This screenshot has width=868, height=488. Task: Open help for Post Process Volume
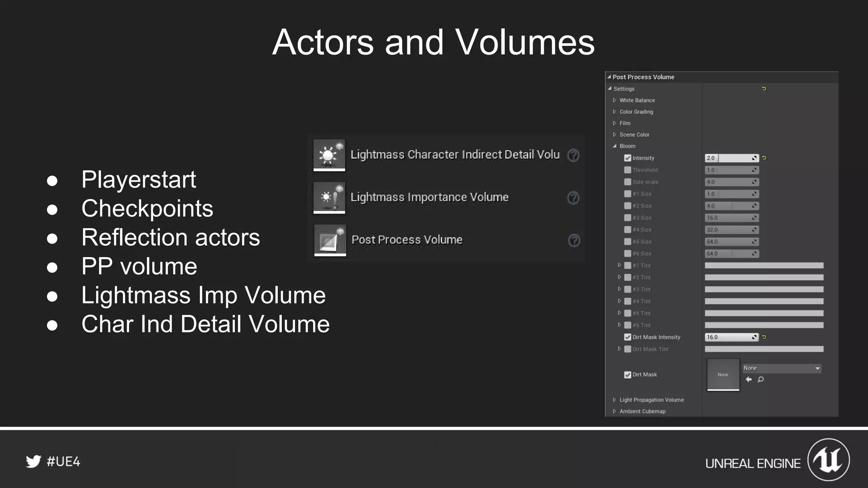pyautogui.click(x=574, y=241)
